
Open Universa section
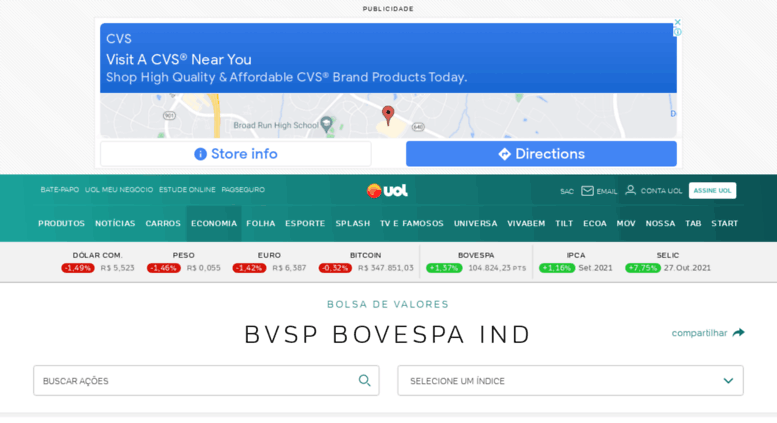[476, 223]
